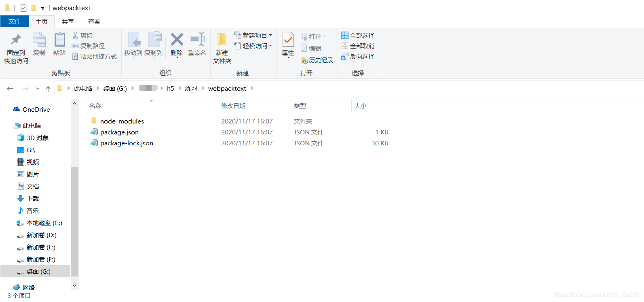Switch to the Share (共享) tab
The image size is (644, 302).
point(68,22)
